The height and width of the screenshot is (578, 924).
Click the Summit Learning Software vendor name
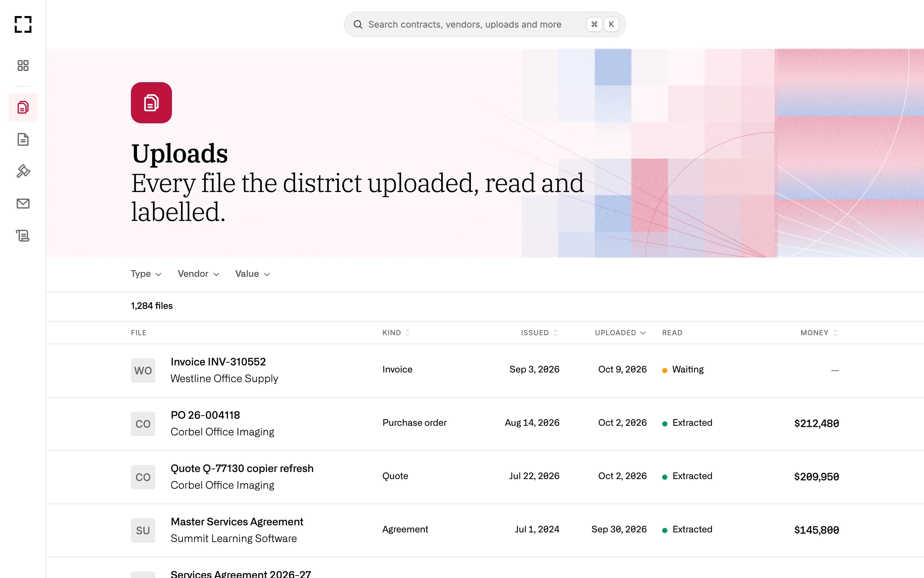point(234,538)
